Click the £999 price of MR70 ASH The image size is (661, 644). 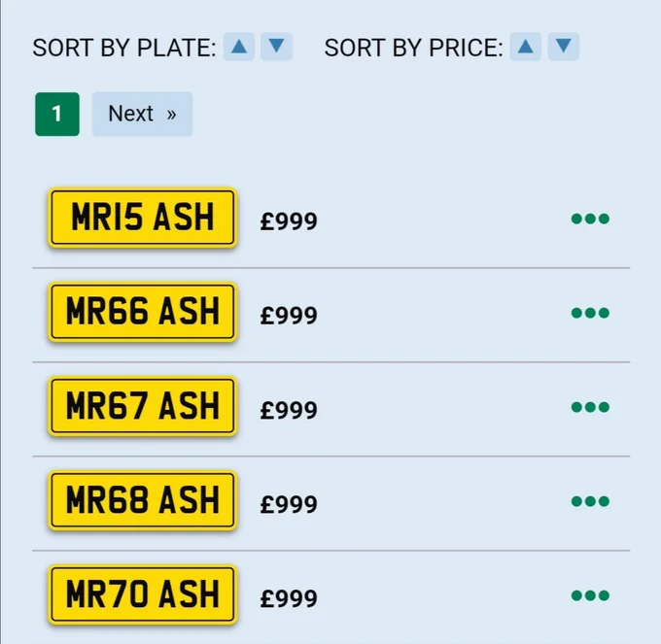tap(289, 598)
